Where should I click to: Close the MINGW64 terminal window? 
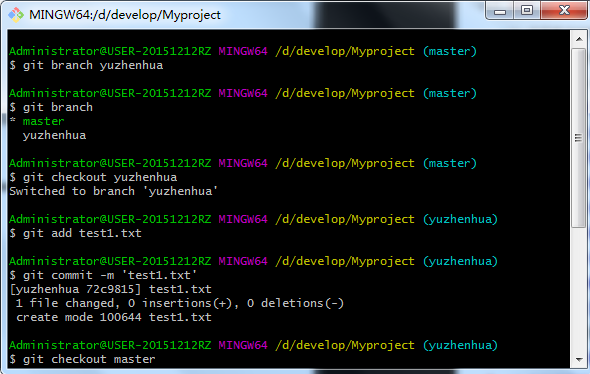[564, 11]
